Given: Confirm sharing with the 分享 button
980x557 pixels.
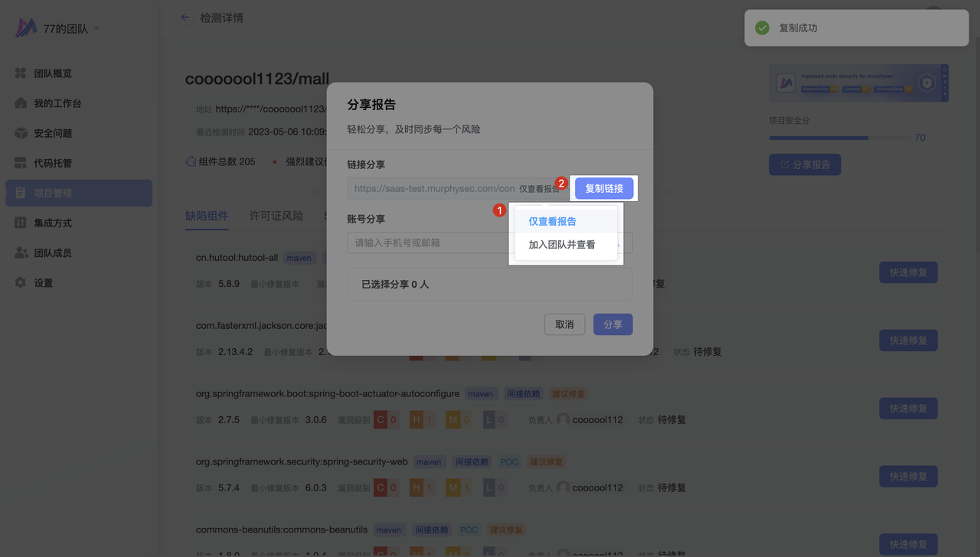Looking at the screenshot, I should click(x=612, y=324).
